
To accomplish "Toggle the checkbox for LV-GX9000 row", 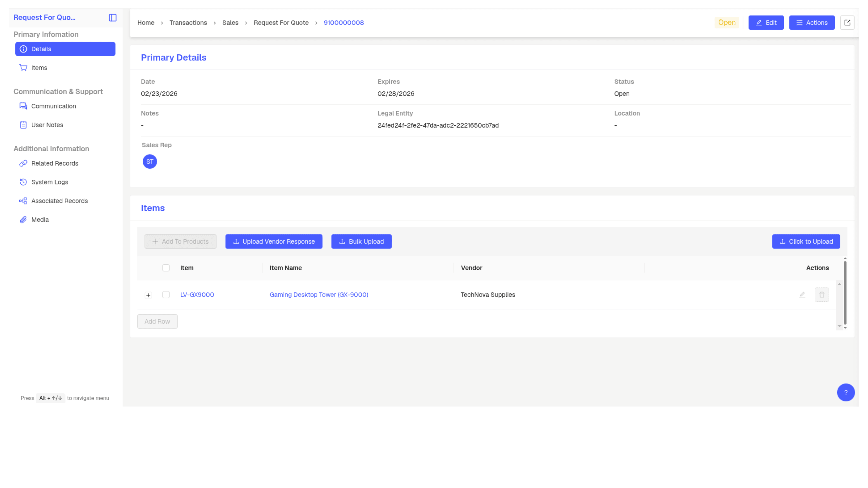I will (166, 295).
